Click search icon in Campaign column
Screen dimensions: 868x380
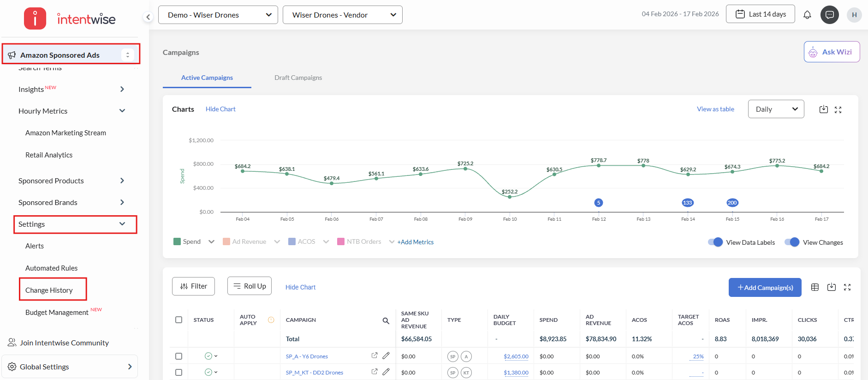[x=386, y=320]
